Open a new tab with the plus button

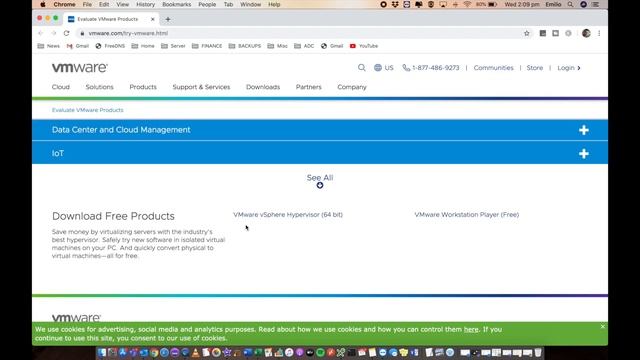tap(168, 19)
